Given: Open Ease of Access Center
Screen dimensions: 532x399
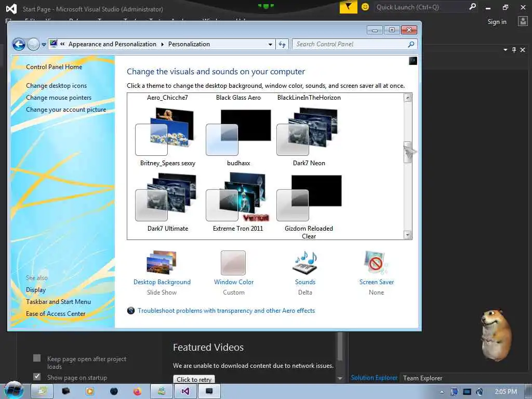Looking at the screenshot, I should click(56, 313).
